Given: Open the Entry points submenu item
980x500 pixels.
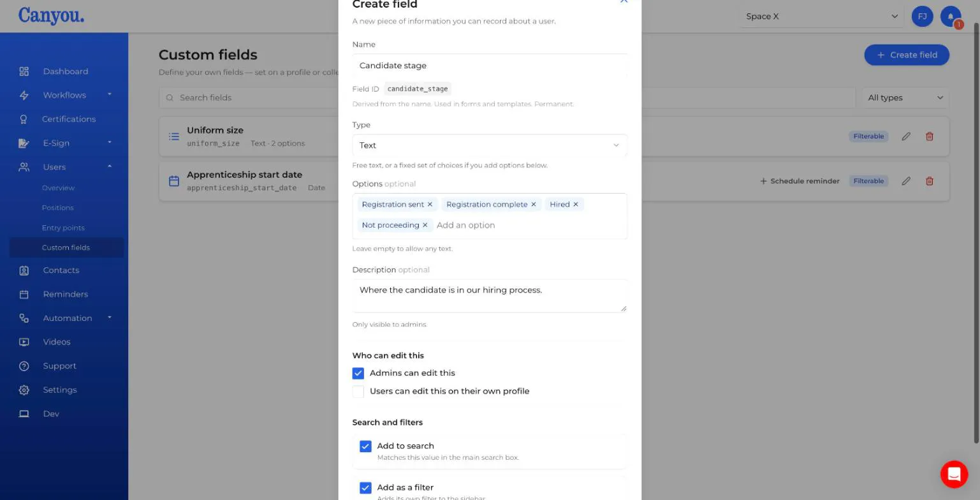Looking at the screenshot, I should point(63,228).
